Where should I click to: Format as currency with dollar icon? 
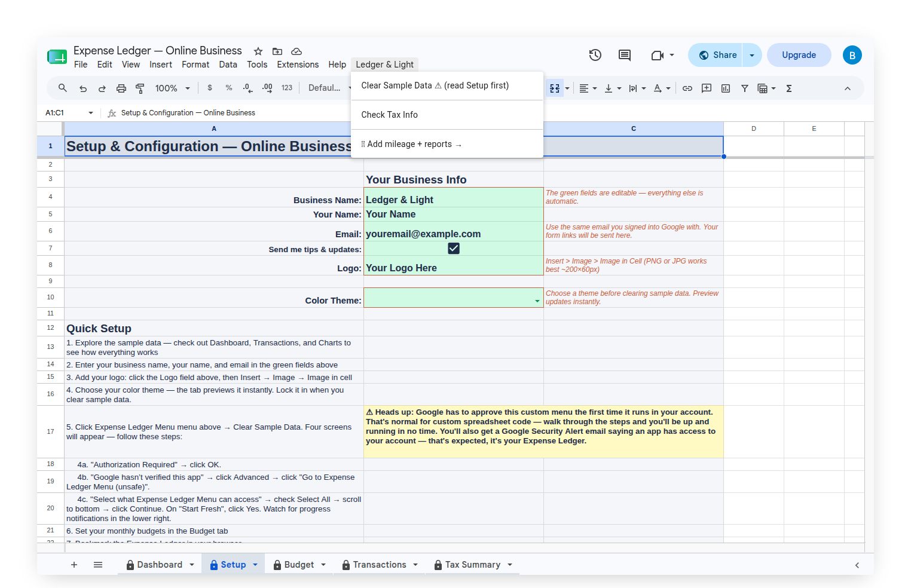point(210,88)
